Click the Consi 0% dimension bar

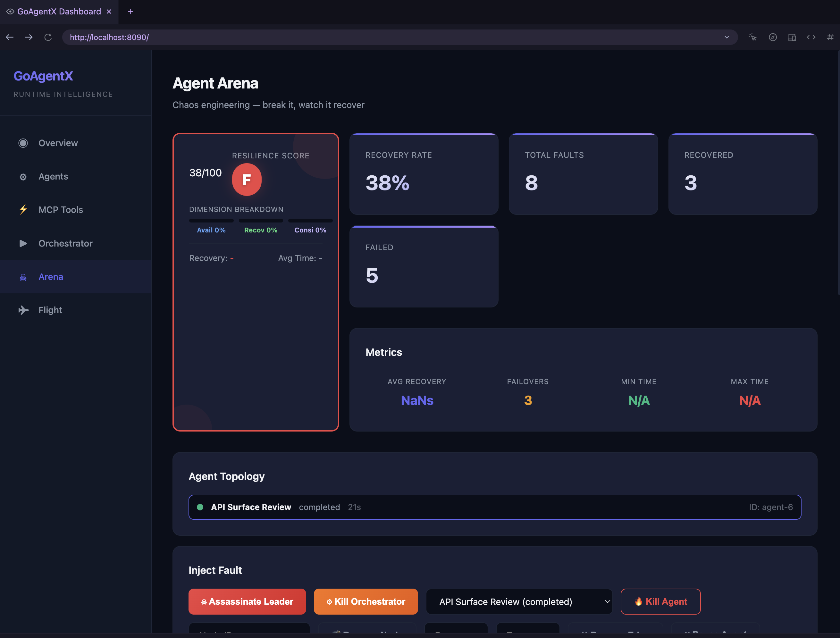point(310,221)
